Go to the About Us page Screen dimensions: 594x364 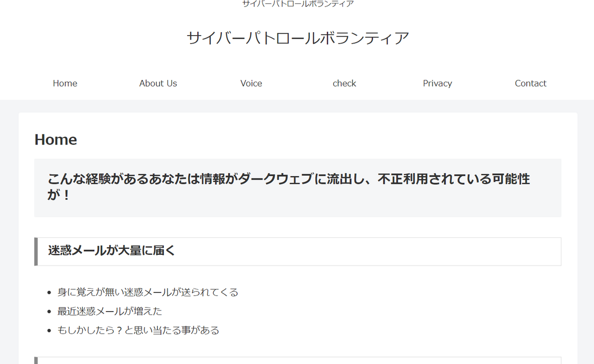(x=158, y=83)
